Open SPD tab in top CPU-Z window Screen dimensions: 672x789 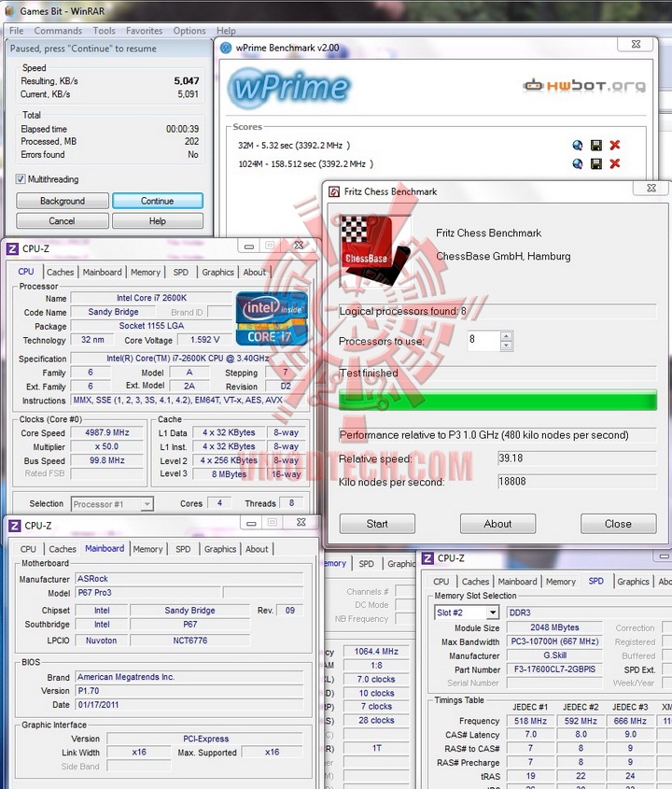pos(181,273)
